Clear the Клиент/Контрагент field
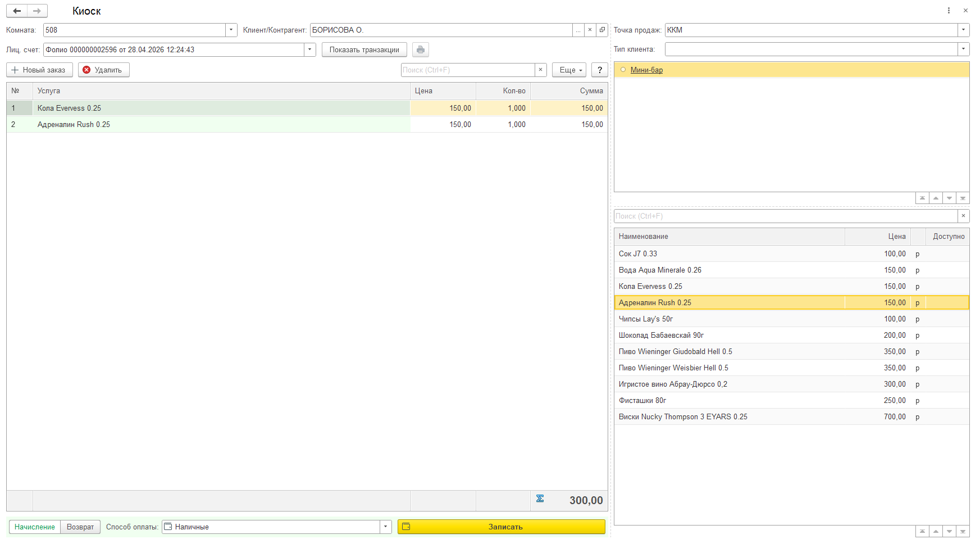Image resolution: width=980 pixels, height=539 pixels. [590, 30]
